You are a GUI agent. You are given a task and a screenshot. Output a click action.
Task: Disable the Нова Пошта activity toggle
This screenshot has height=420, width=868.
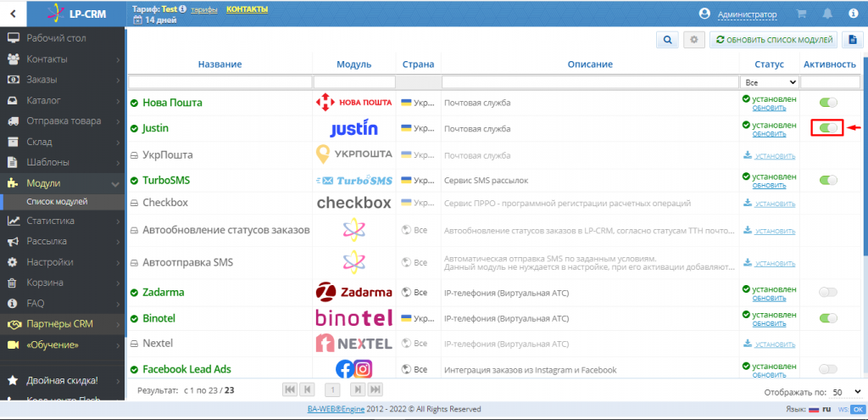tap(827, 103)
